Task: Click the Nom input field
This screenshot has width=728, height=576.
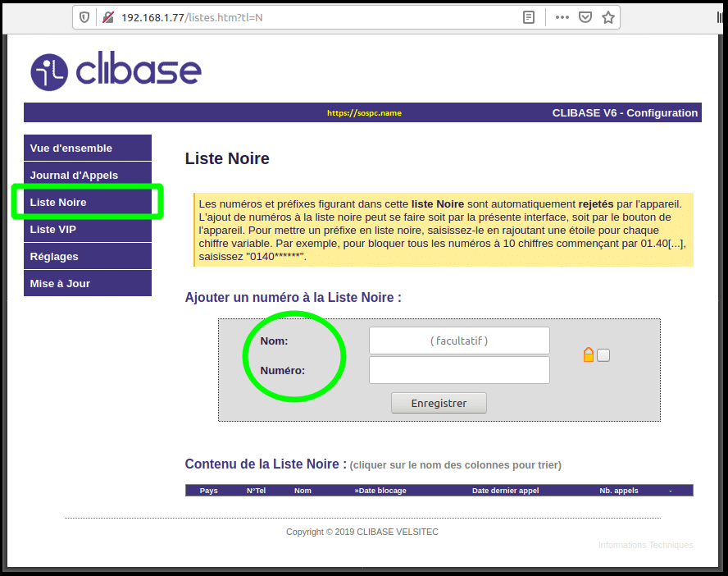Action: [x=459, y=341]
